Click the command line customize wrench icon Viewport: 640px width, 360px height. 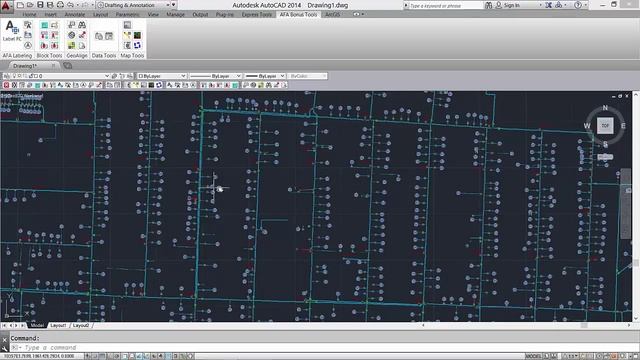pos(4,348)
